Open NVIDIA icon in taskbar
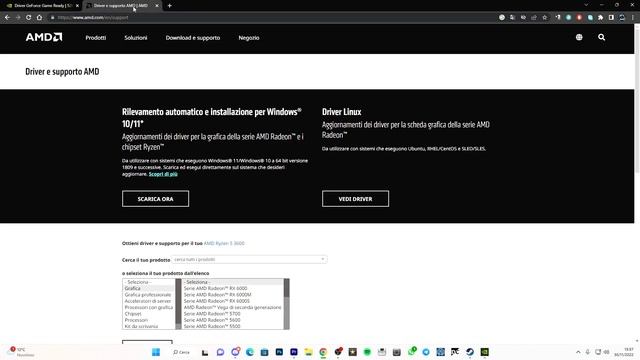 484,352
